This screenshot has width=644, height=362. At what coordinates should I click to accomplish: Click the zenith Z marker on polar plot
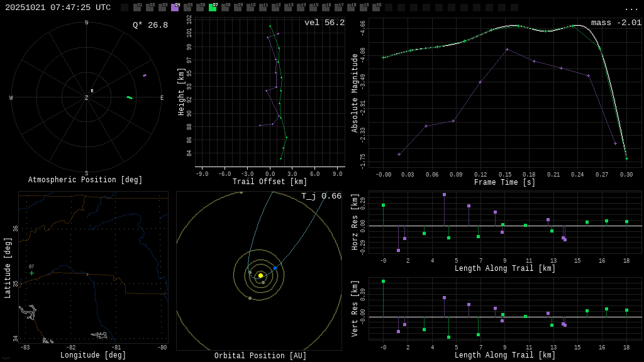pos(87,98)
